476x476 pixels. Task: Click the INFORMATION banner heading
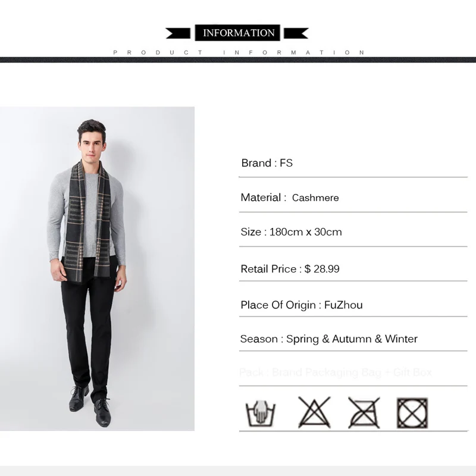tap(237, 33)
